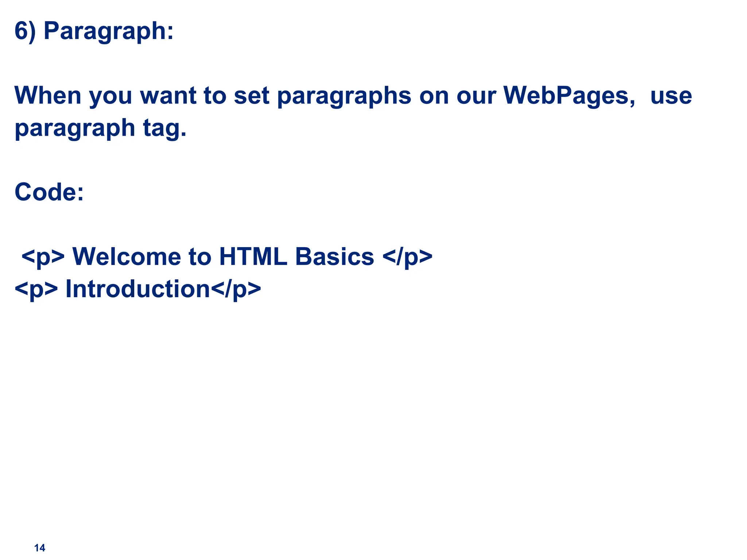Click the word "you" in the first sentence
Screen dimensions: 747x560
pyautogui.click(x=111, y=96)
